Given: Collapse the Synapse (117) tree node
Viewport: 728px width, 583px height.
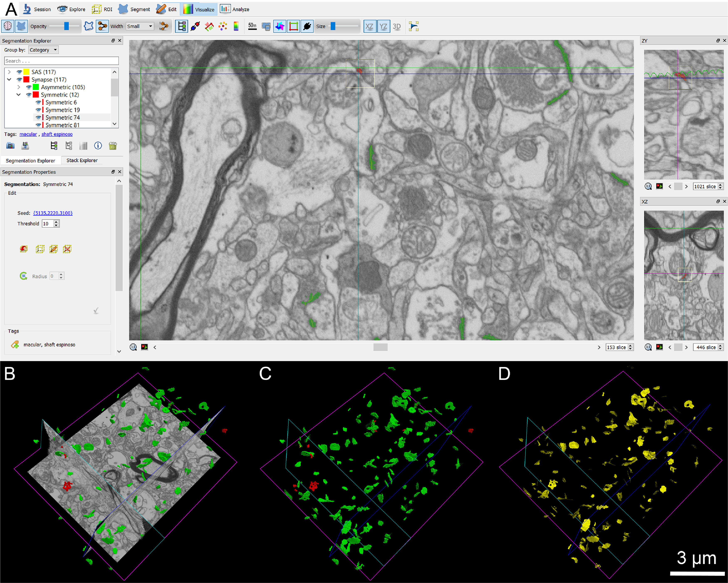Looking at the screenshot, I should (x=9, y=79).
